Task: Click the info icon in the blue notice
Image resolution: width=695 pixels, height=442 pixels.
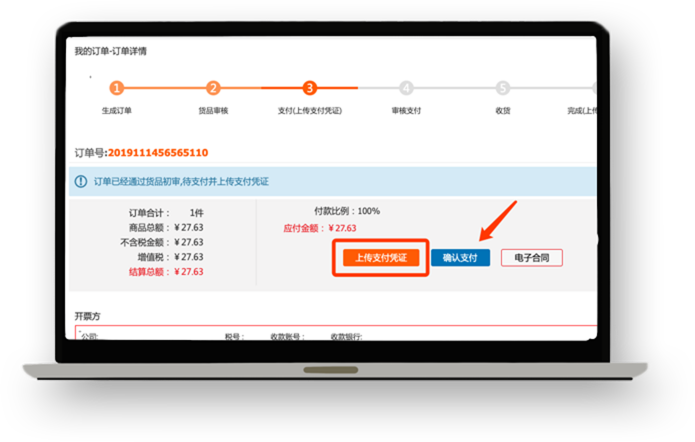Action: click(x=81, y=181)
